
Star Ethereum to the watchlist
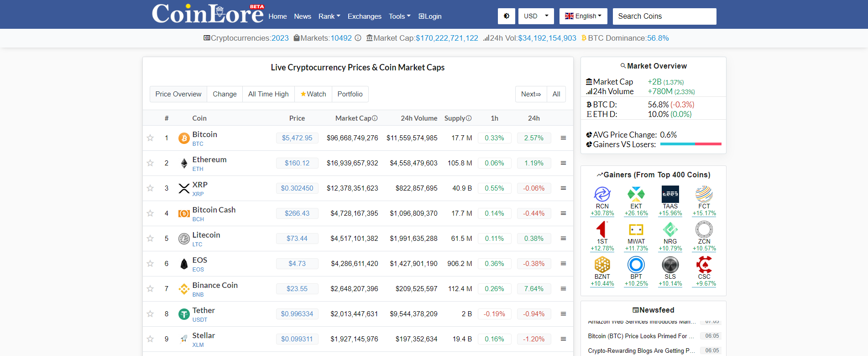(x=150, y=163)
